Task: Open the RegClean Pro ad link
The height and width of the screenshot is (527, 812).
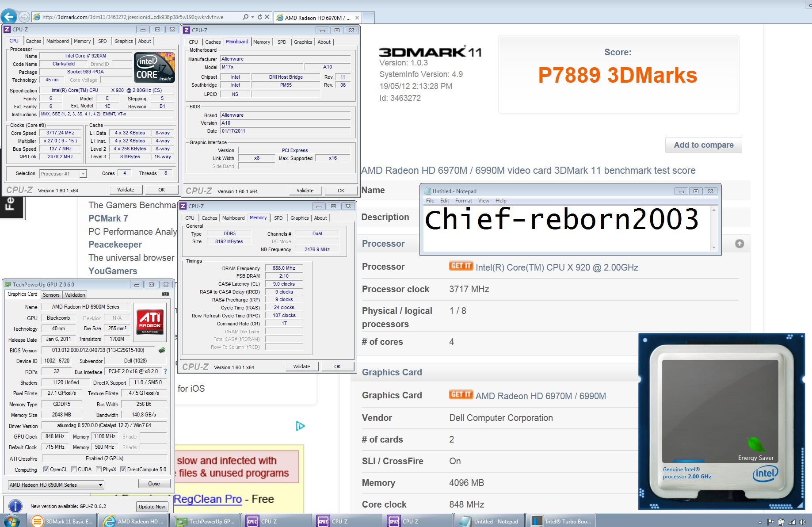Action: [208, 499]
